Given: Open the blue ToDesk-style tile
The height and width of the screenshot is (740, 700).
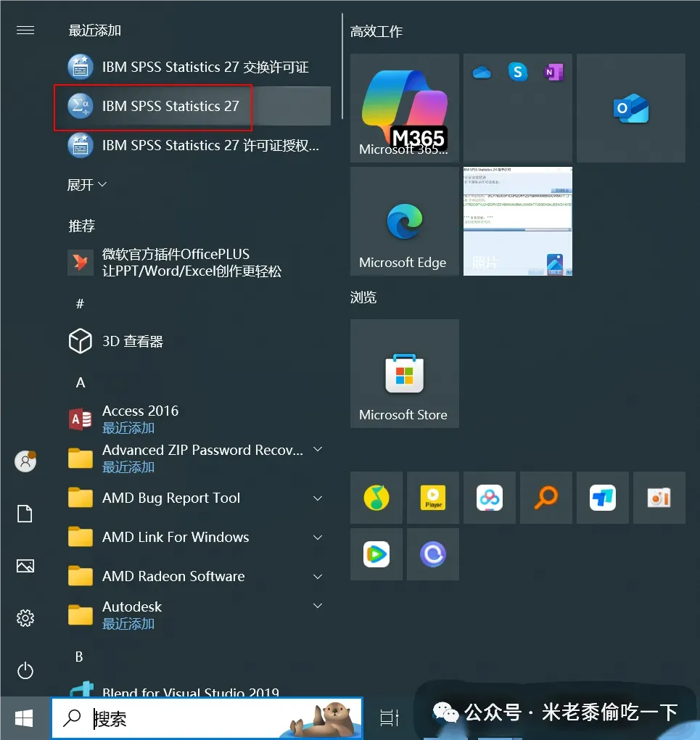Looking at the screenshot, I should 603,498.
